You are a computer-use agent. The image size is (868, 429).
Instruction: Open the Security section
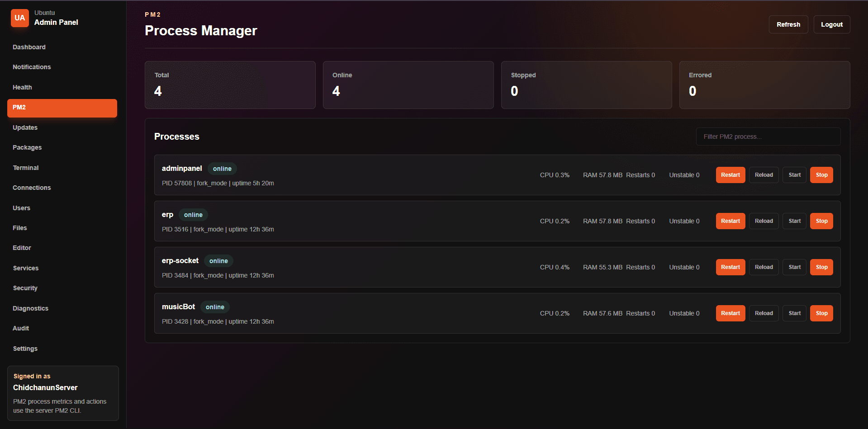point(25,288)
